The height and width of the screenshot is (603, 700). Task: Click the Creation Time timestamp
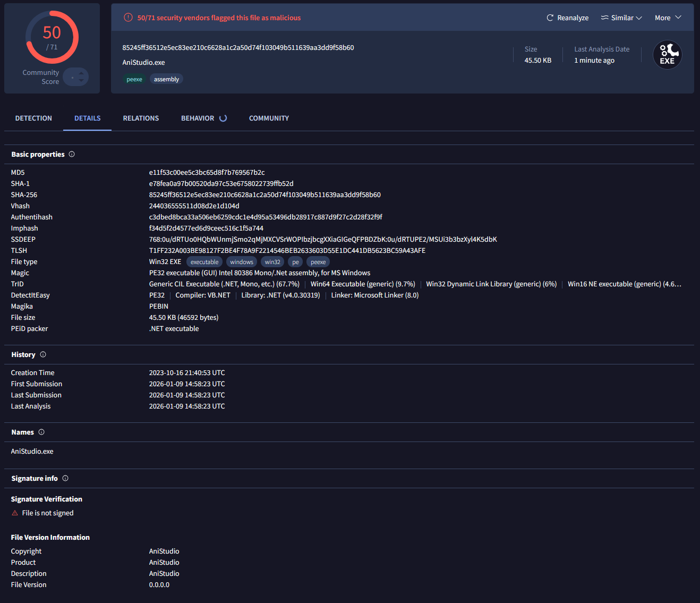click(187, 373)
